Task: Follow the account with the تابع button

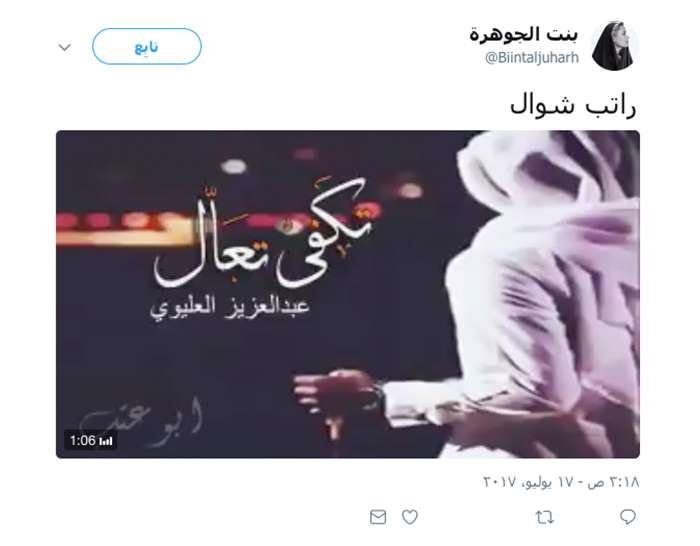Action: click(x=147, y=46)
